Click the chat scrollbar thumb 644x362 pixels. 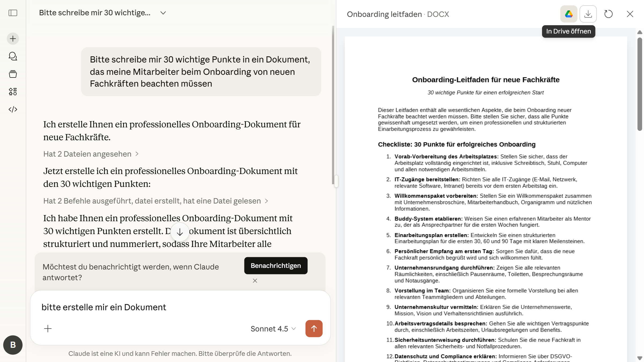pyautogui.click(x=333, y=105)
